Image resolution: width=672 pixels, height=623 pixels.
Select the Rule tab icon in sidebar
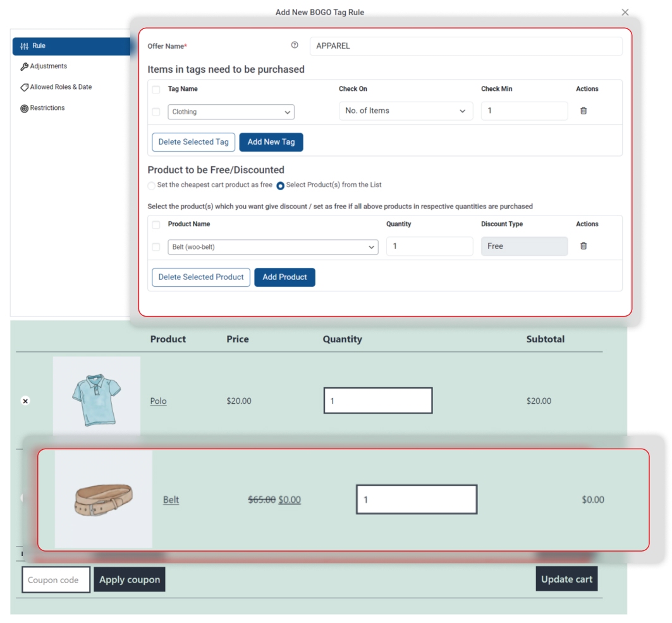[x=26, y=44]
